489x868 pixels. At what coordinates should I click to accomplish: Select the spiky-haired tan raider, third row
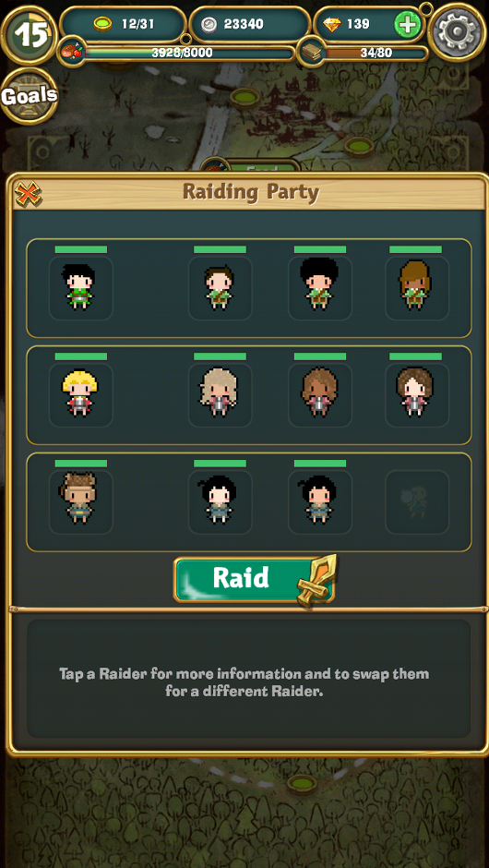tap(81, 502)
